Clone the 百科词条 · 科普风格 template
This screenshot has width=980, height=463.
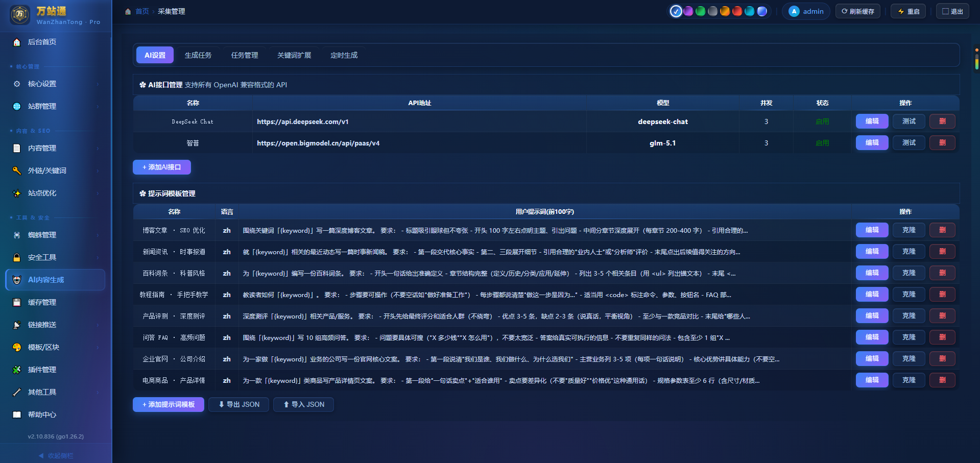pos(909,273)
